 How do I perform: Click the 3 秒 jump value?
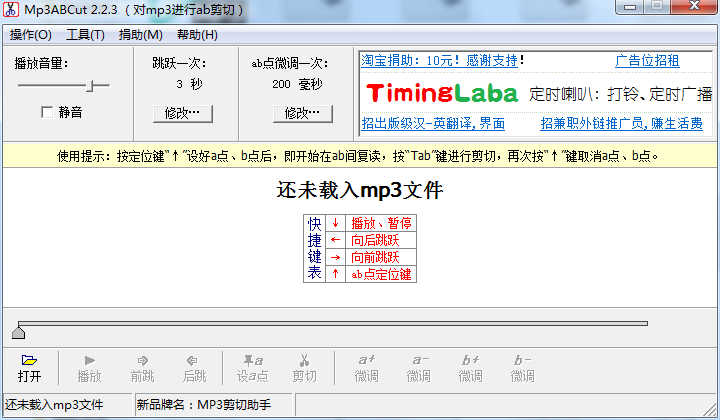tap(189, 84)
